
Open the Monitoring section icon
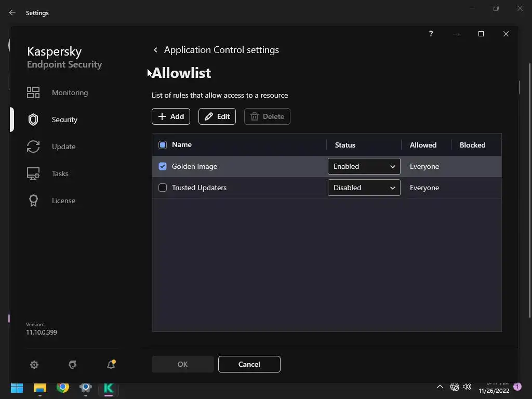coord(33,92)
